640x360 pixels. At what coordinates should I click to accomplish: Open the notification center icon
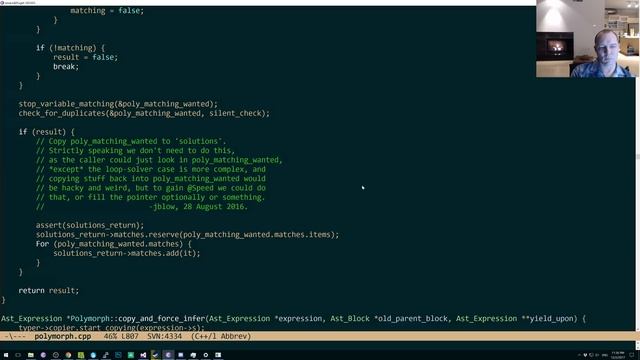(631, 355)
